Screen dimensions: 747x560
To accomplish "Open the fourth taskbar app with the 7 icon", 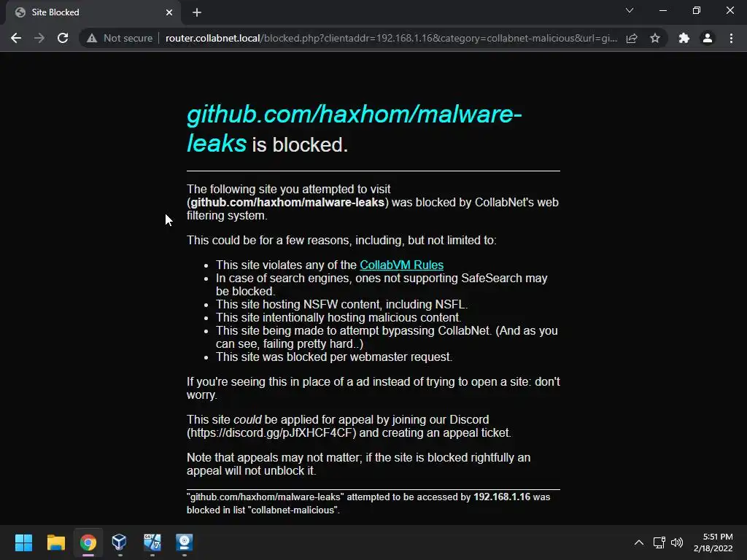I will click(x=152, y=542).
